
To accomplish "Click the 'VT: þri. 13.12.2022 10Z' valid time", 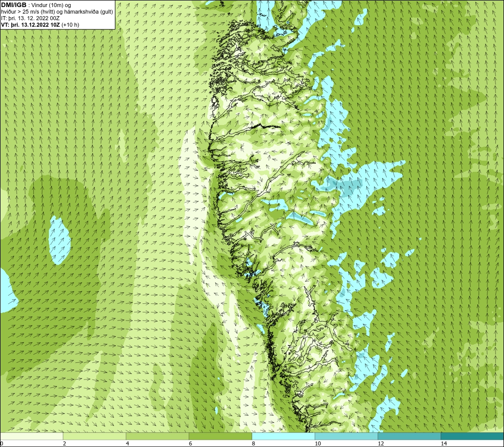I will coord(30,25).
